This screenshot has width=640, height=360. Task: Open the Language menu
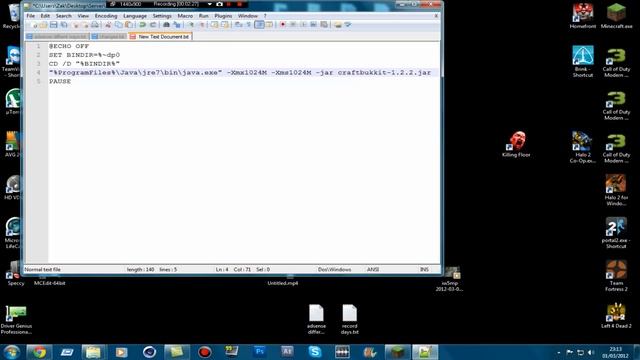coord(135,16)
